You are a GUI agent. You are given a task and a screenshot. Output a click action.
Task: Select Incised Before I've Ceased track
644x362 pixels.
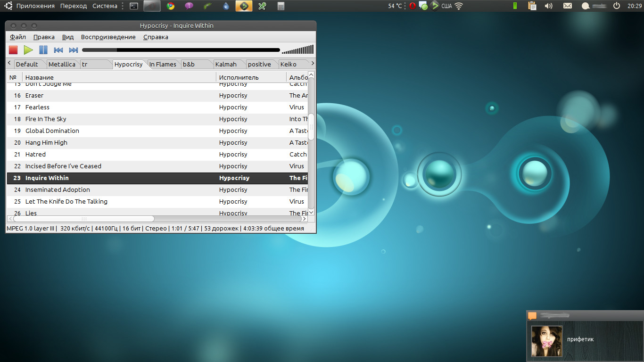[157, 166]
